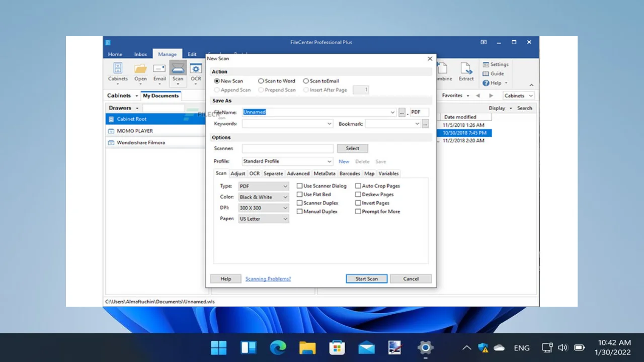Switch to the Barcodes tab
Screen dimensions: 644x362
350,173
